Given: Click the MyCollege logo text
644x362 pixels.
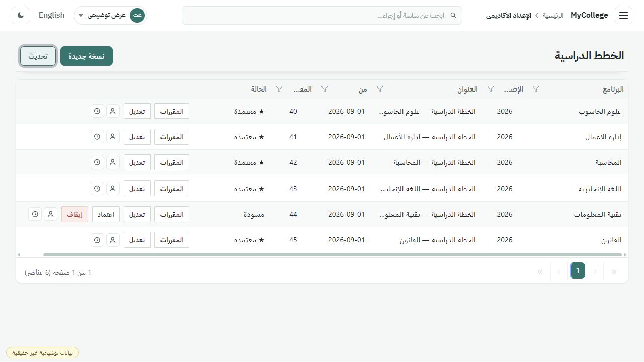Looking at the screenshot, I should click(x=589, y=15).
